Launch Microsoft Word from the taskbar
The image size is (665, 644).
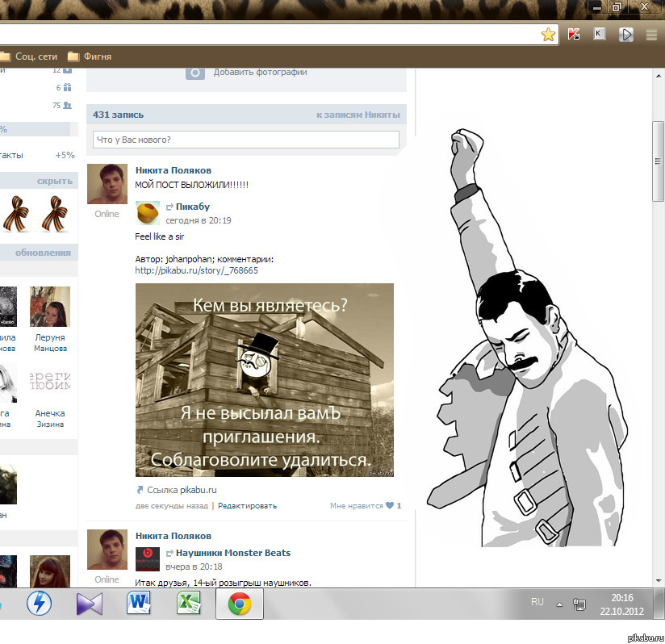139,603
